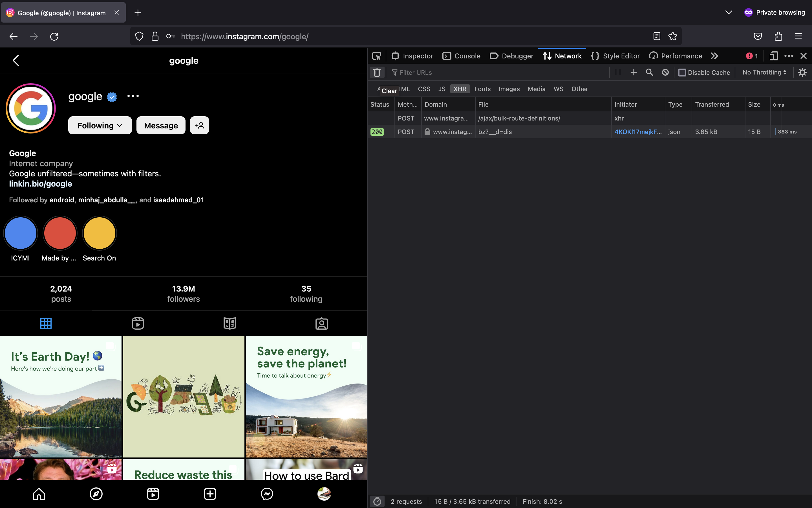
Task: Show reels profile tab
Action: pyautogui.click(x=138, y=323)
